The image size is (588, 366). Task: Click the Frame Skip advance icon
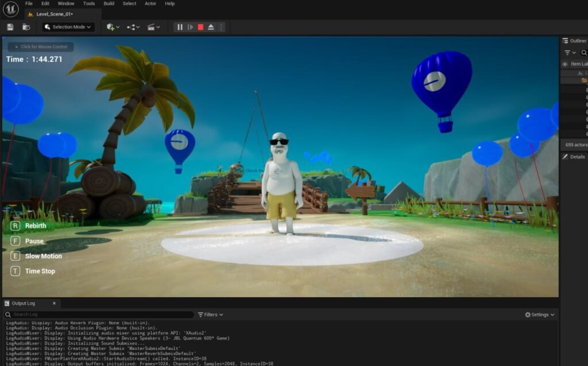tap(190, 27)
